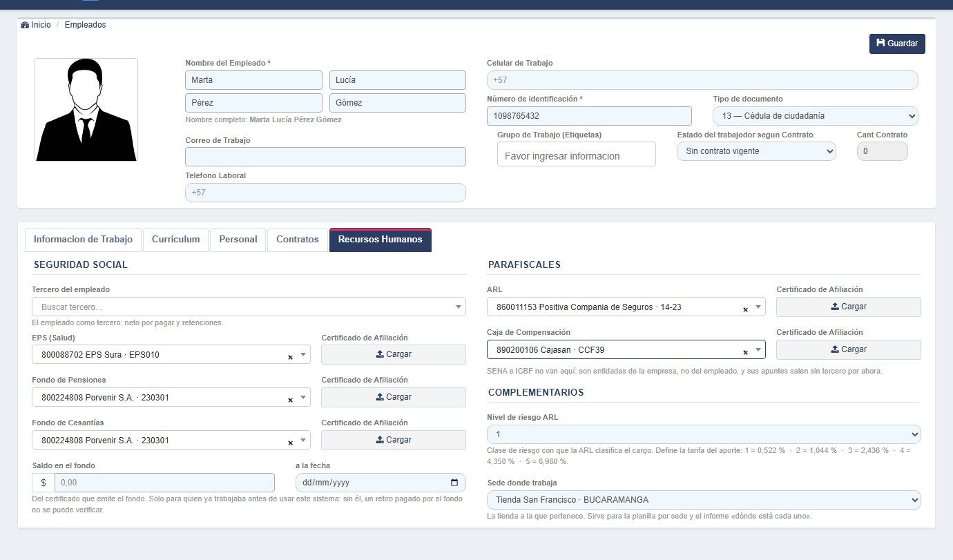Screen dimensions: 953x560
Task: Upload EPS certificate with Cargar button
Action: (x=394, y=354)
